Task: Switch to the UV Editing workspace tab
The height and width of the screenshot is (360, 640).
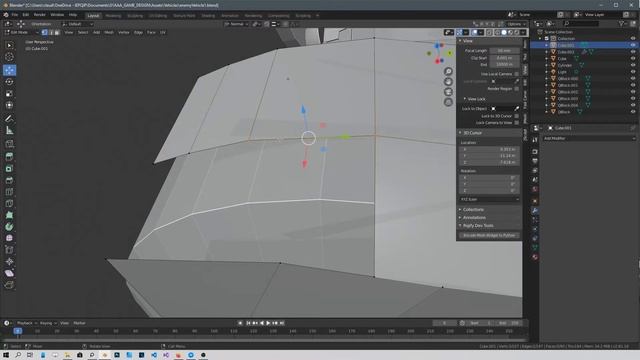Action: 158,16
